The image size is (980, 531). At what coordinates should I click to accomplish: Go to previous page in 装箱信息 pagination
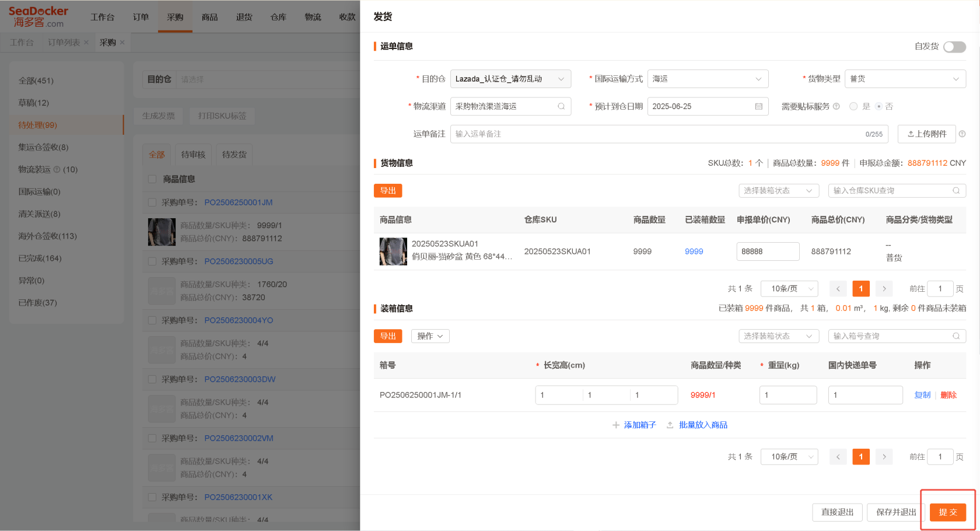838,457
